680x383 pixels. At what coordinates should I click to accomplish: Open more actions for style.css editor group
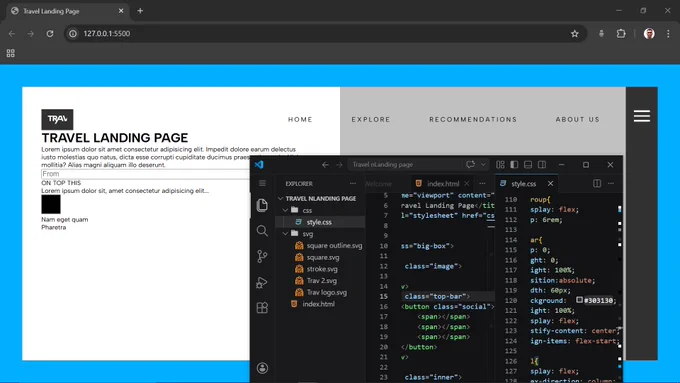click(x=611, y=183)
